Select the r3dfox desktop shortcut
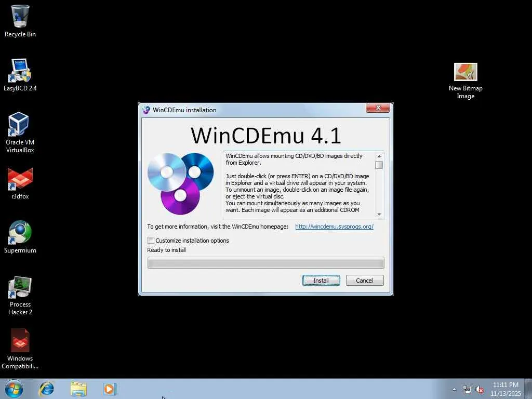 (20, 183)
